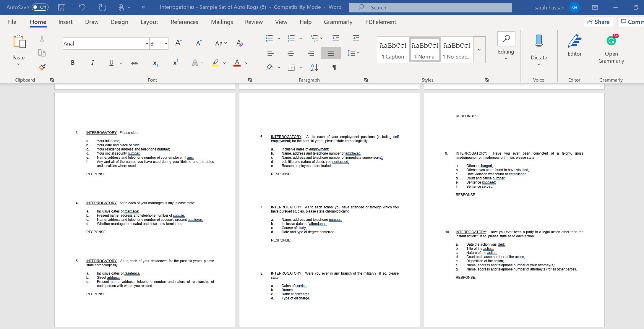Image resolution: width=644 pixels, height=329 pixels.
Task: Click the Format Painter brush icon
Action: [x=42, y=67]
